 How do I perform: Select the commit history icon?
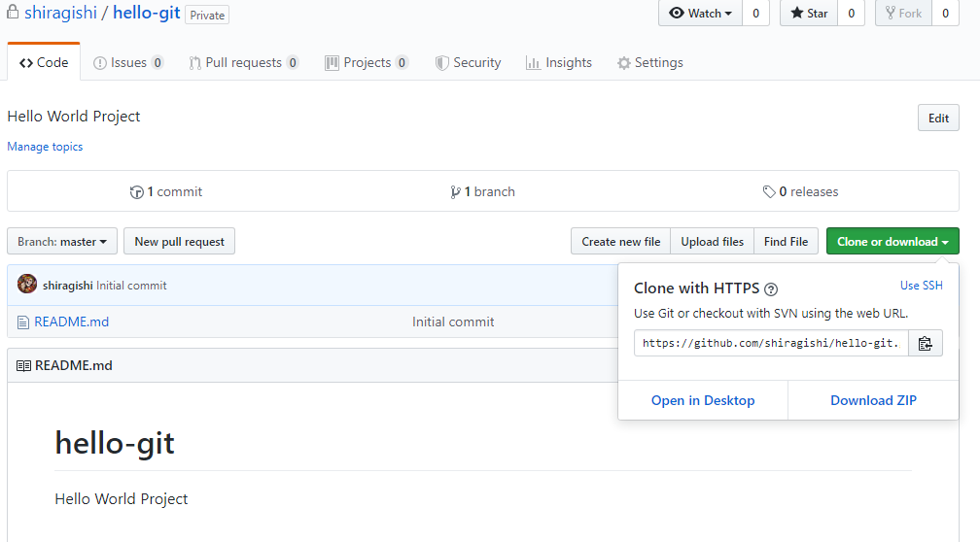tap(136, 192)
